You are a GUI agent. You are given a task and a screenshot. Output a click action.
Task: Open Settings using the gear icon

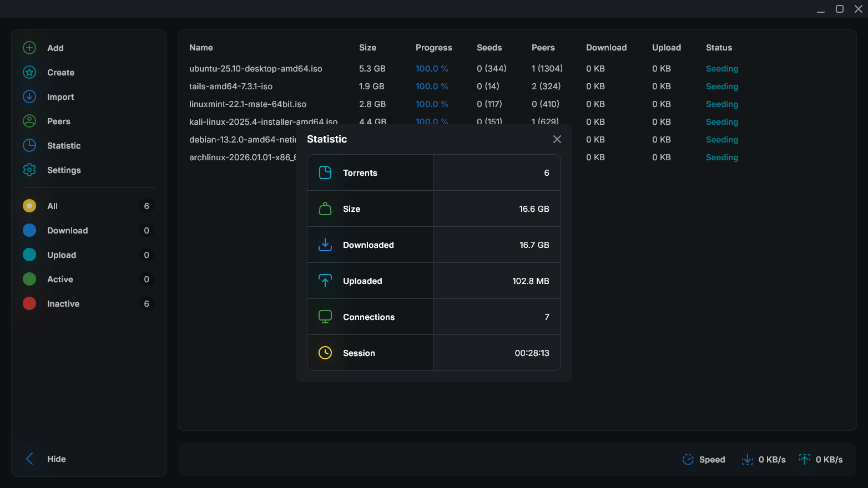click(29, 170)
